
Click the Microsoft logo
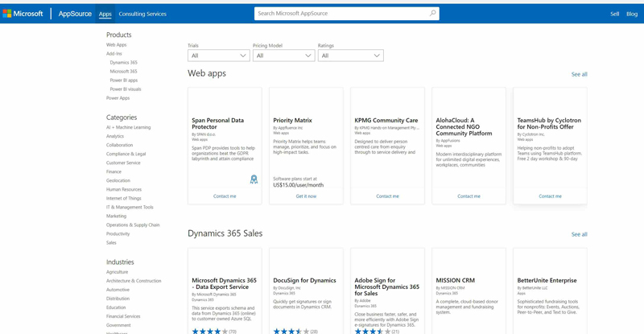point(23,14)
